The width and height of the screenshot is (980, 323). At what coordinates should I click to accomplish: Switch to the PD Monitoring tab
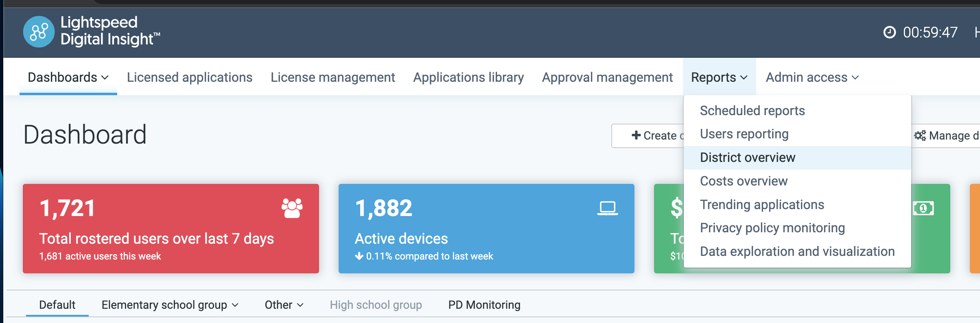(484, 305)
